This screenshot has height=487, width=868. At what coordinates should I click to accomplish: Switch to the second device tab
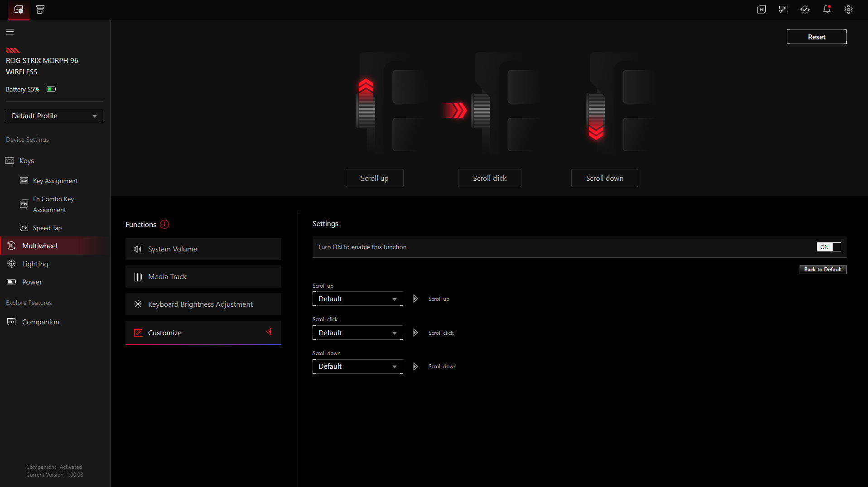click(40, 10)
